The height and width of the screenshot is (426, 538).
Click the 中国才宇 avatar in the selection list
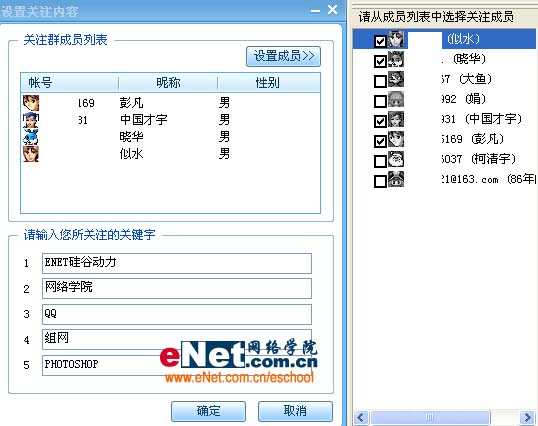(396, 119)
